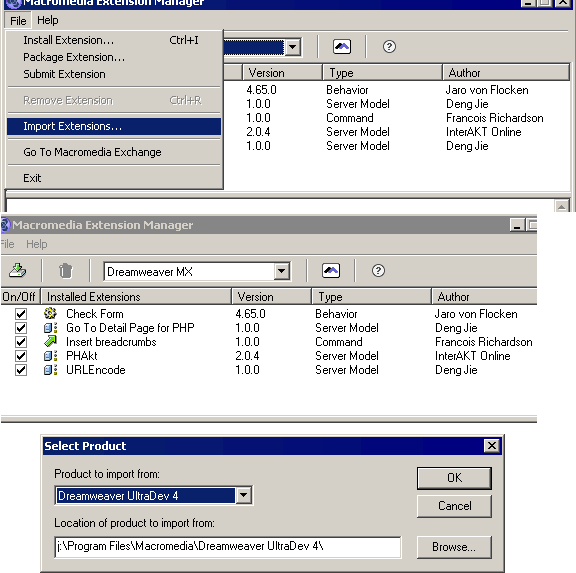Click Jaro von Flocken in middle window

[x=476, y=314]
